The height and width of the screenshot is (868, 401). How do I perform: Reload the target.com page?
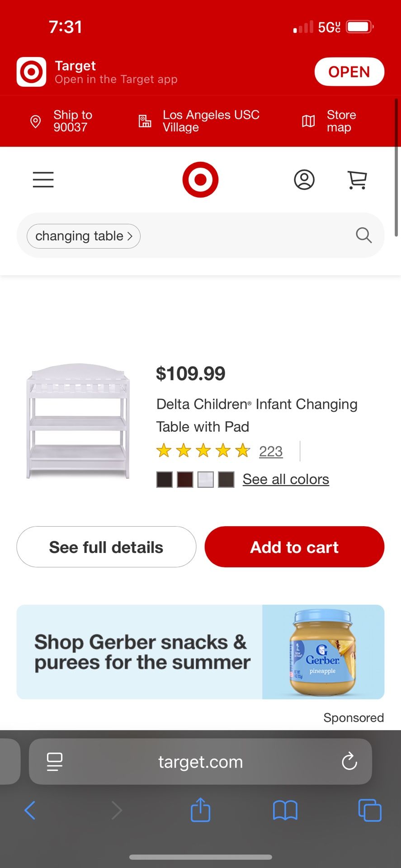click(x=349, y=762)
